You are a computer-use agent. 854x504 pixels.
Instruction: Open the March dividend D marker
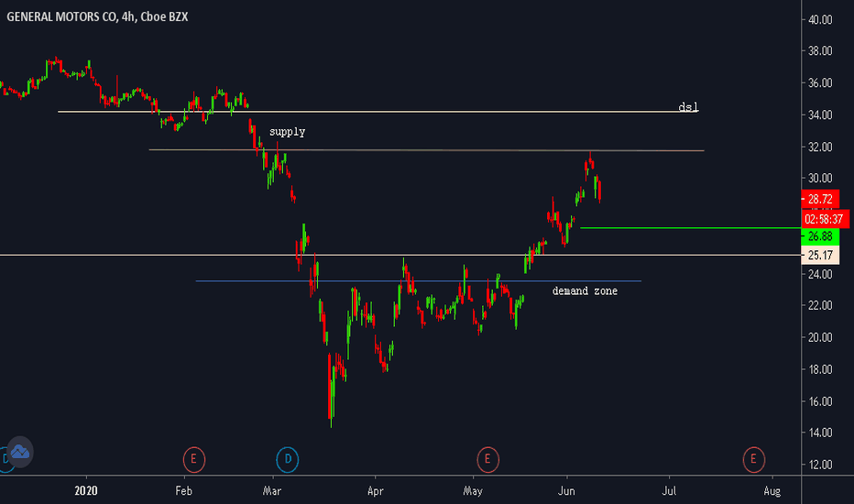(288, 459)
